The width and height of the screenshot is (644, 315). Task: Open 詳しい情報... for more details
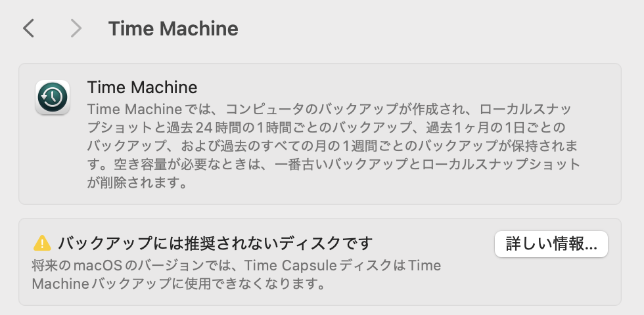[x=551, y=244]
